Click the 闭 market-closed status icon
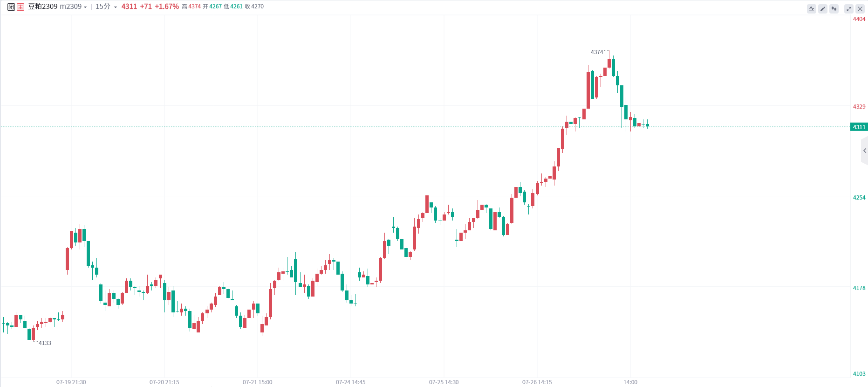The height and width of the screenshot is (387, 868). 11,7
